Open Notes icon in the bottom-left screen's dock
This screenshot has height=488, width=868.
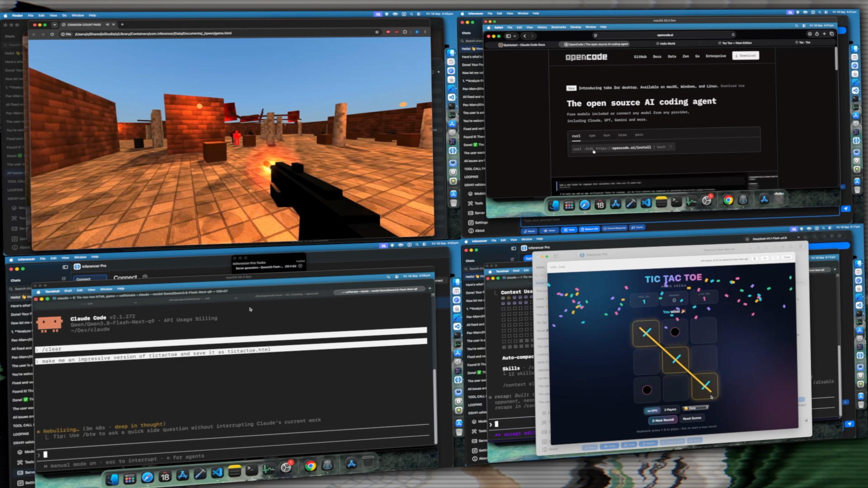(x=234, y=472)
